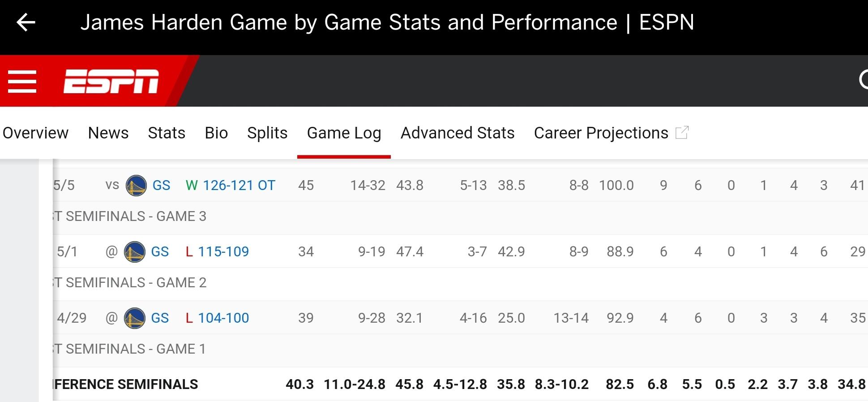
Task: Switch to the Splits tab
Action: [267, 133]
